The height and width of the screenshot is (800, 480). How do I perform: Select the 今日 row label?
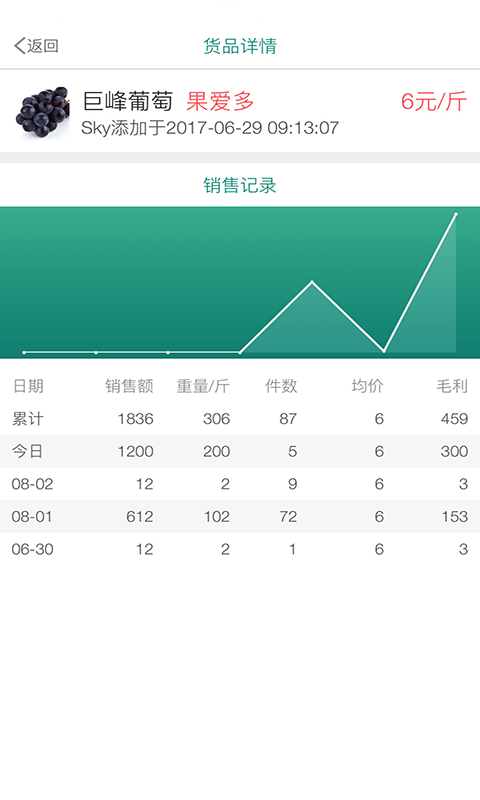pos(28,451)
